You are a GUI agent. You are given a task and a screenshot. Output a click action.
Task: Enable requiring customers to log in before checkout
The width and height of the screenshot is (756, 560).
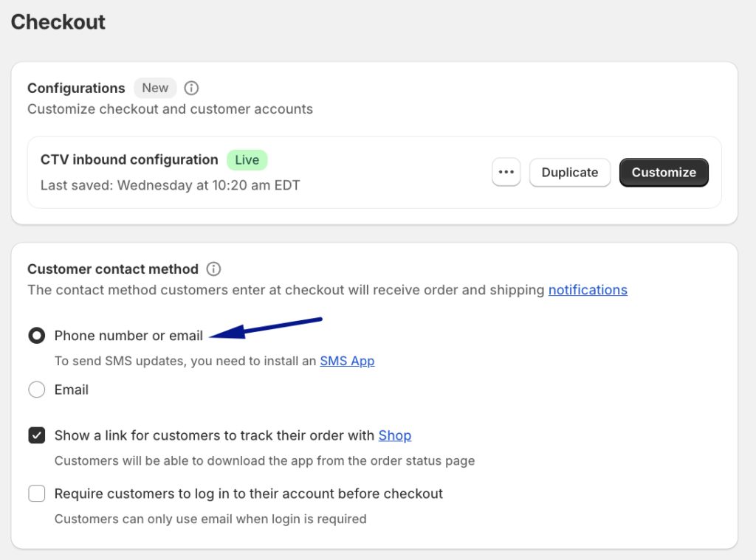pos(36,493)
